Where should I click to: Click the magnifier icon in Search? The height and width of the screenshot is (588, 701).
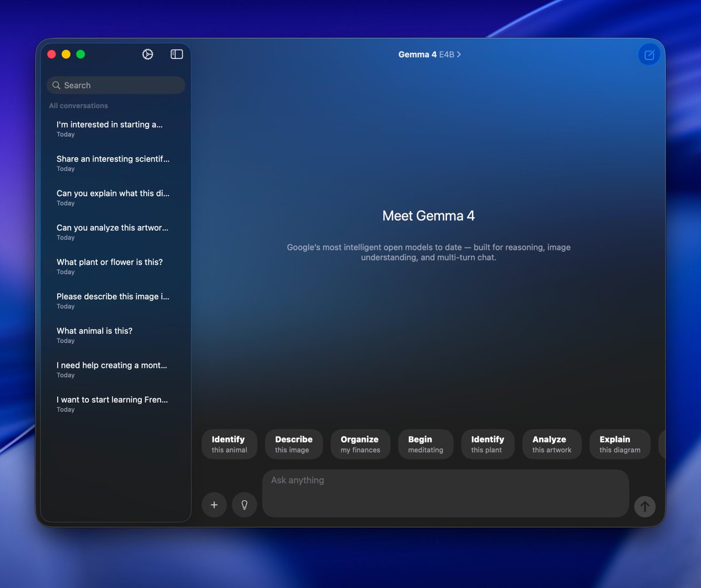click(x=57, y=85)
